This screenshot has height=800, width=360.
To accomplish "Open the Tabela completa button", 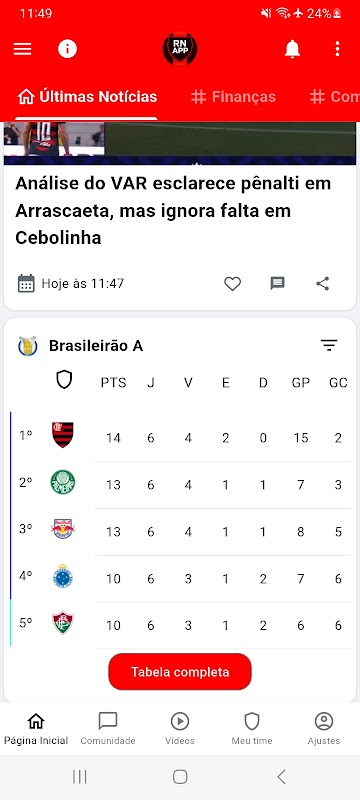I will tap(180, 672).
